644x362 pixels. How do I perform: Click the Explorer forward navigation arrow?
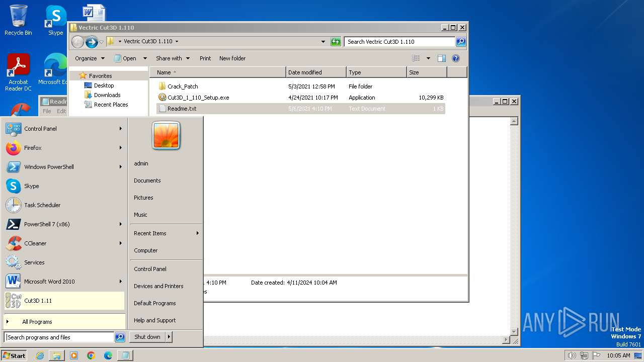[x=92, y=42]
